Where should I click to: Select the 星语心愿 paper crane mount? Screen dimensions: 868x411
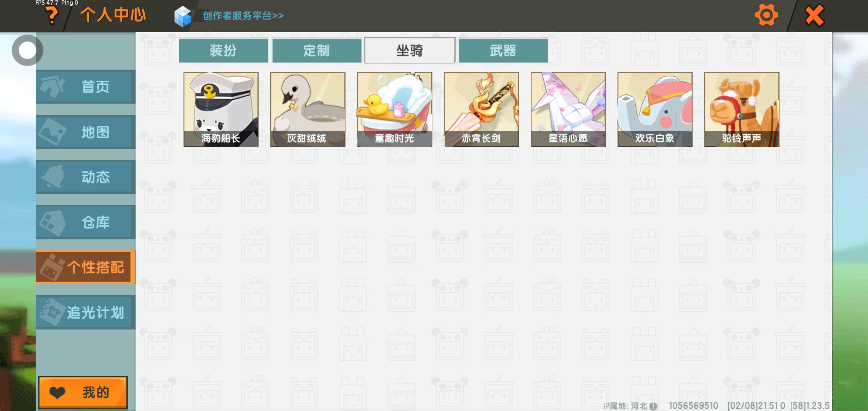coord(568,110)
